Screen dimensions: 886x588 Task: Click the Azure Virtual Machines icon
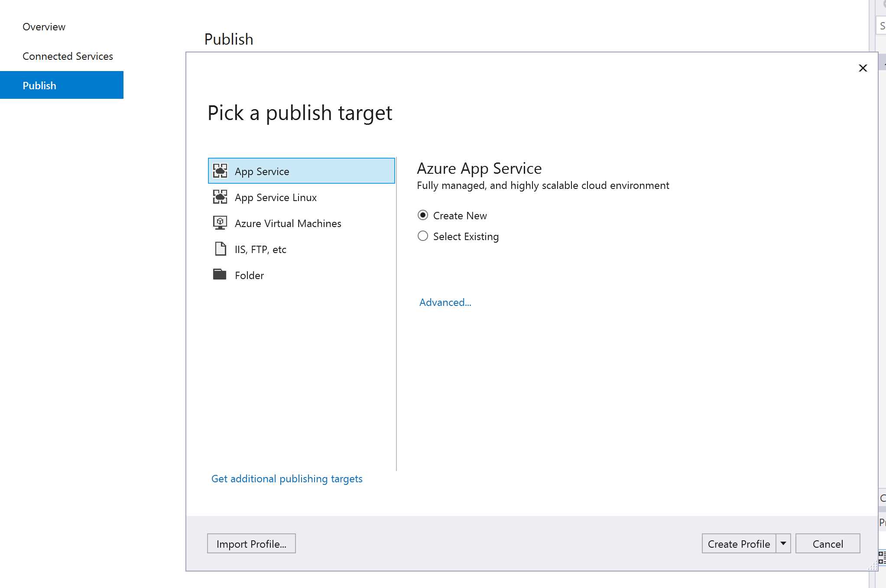(221, 222)
